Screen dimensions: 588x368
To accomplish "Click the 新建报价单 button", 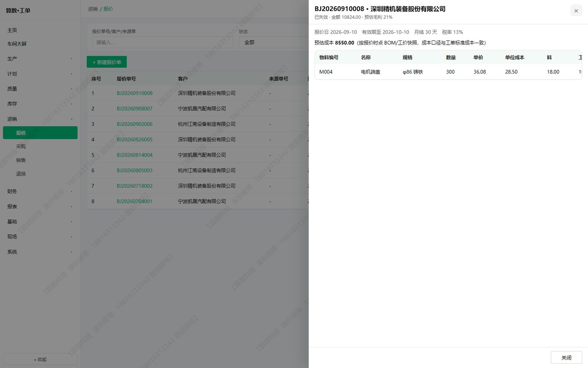I will (107, 62).
